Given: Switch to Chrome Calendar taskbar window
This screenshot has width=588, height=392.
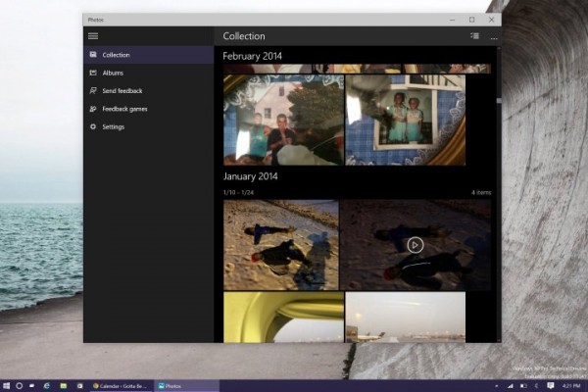Looking at the screenshot, I should (122, 385).
